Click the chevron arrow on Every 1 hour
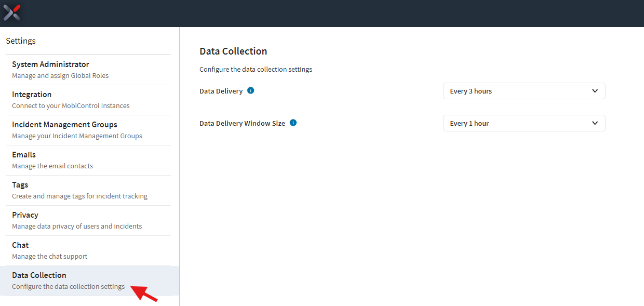The image size is (644, 306). pos(595,123)
